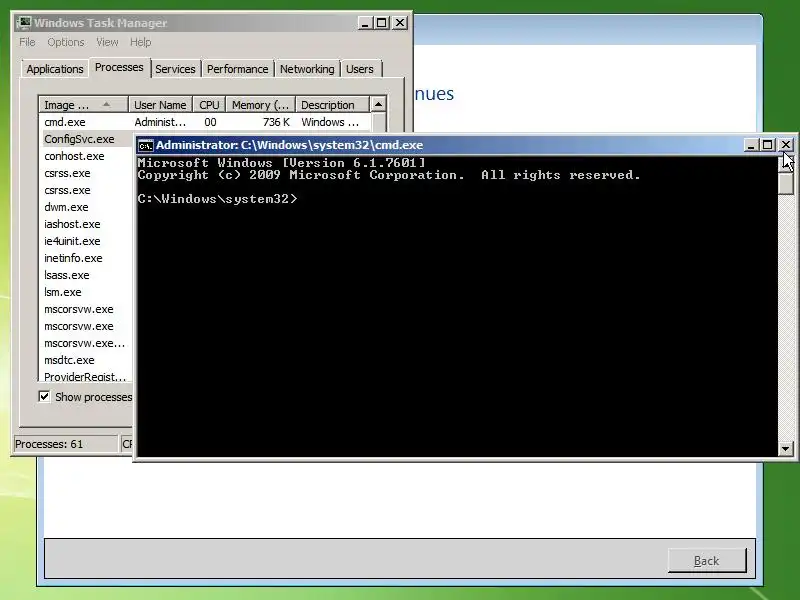
Task: Minimize the Windows Task Manager window
Action: click(364, 23)
